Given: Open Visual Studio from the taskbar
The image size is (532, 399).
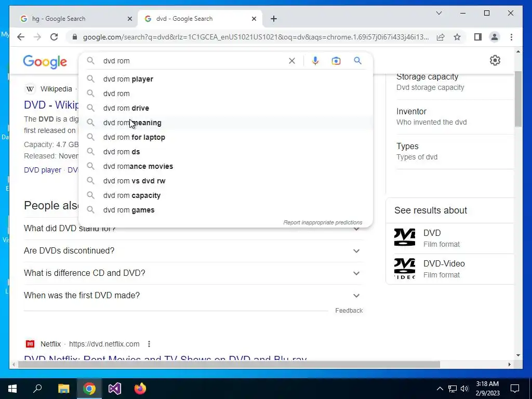Looking at the screenshot, I should click(115, 389).
